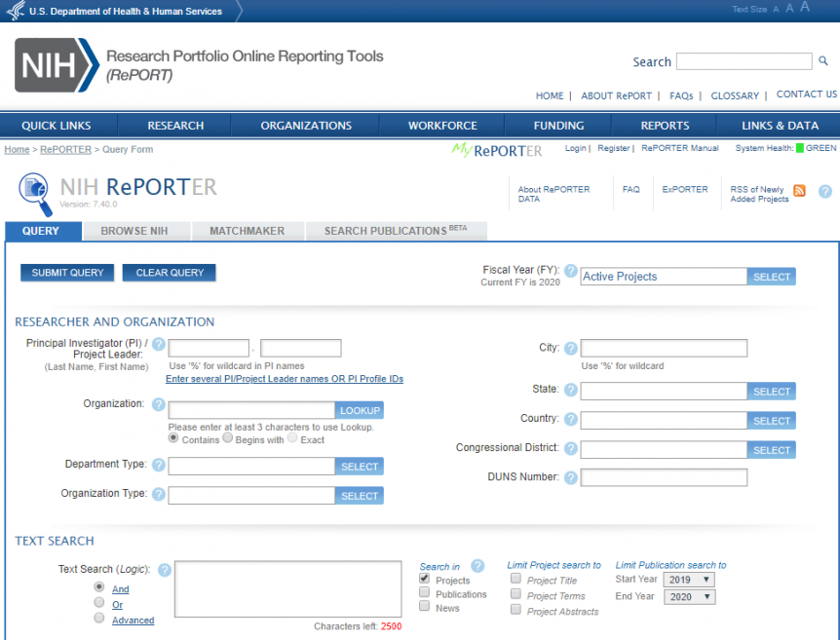Select the Exact radio button for Organization
Screen dimensions: 840x640
[x=290, y=438]
